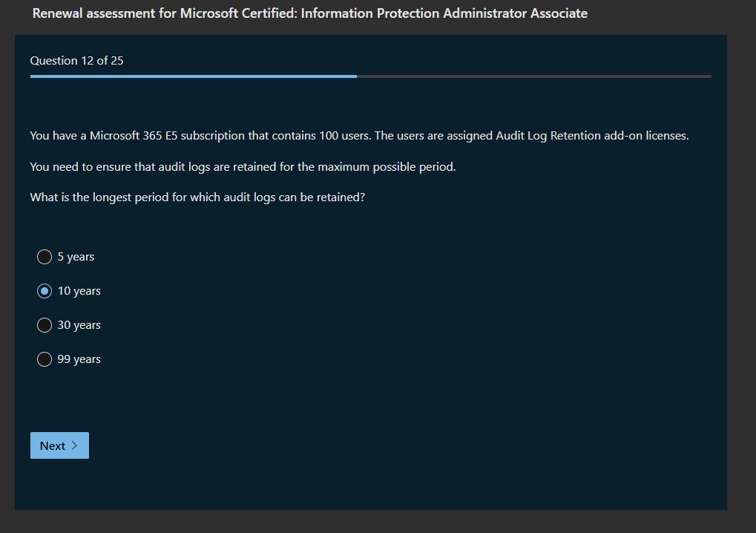
Task: Click the "You need to ensure" requirement sentence
Action: coord(243,167)
